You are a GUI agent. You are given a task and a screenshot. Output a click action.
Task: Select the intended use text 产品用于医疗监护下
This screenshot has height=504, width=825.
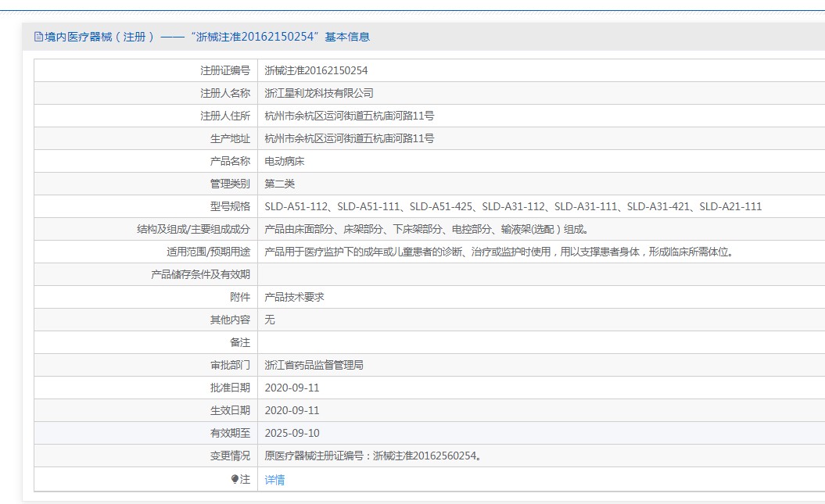point(499,252)
